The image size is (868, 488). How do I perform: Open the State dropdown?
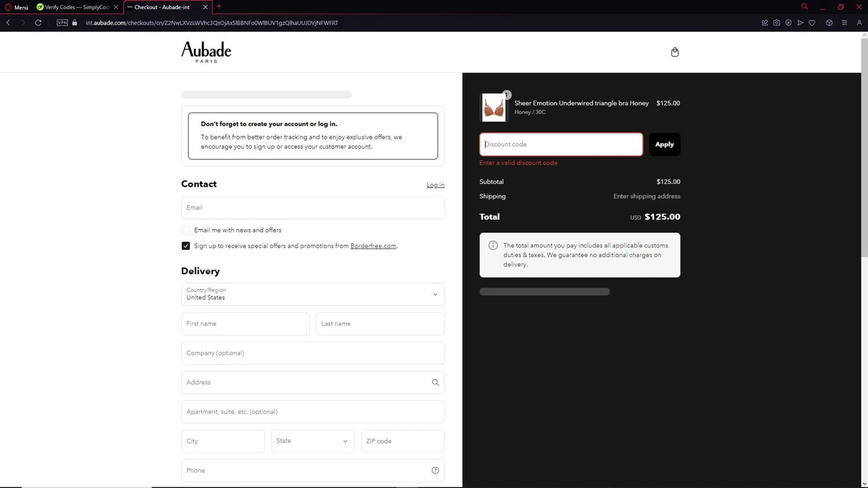[312, 441]
